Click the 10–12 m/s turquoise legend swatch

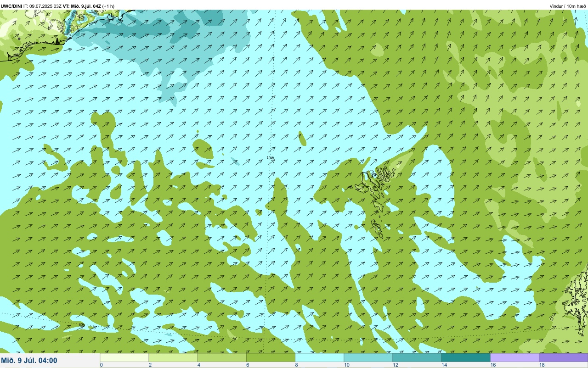368,357
